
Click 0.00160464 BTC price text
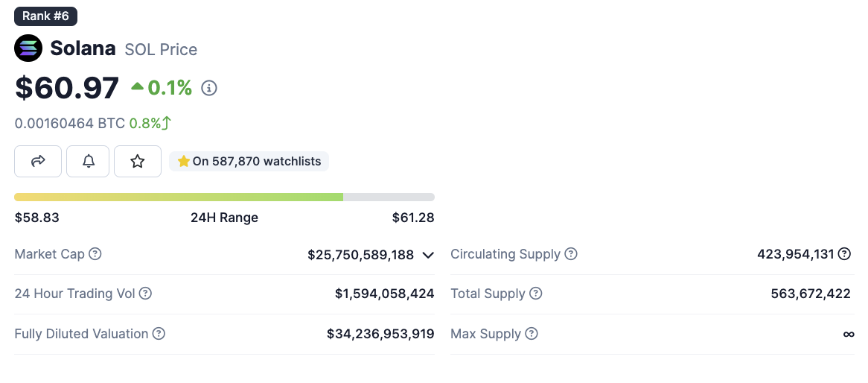point(70,123)
